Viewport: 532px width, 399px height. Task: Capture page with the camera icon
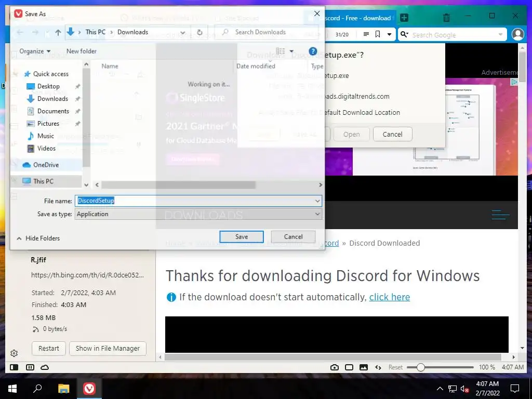[335, 367]
